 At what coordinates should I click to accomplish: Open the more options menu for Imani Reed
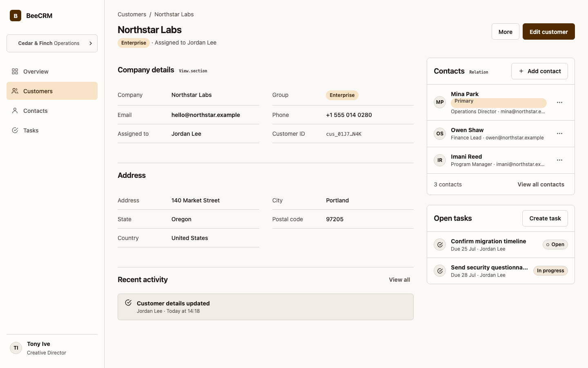pyautogui.click(x=559, y=160)
